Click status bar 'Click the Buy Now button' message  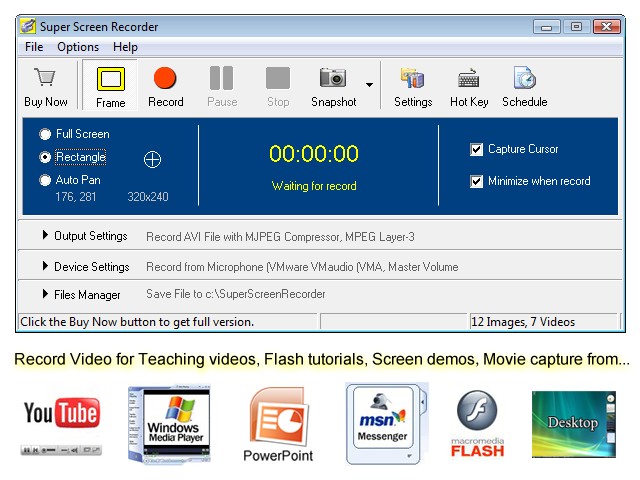137,322
